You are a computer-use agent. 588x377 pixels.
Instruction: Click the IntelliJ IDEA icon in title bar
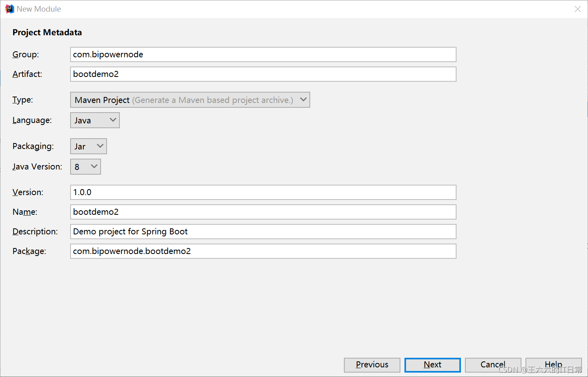point(9,9)
